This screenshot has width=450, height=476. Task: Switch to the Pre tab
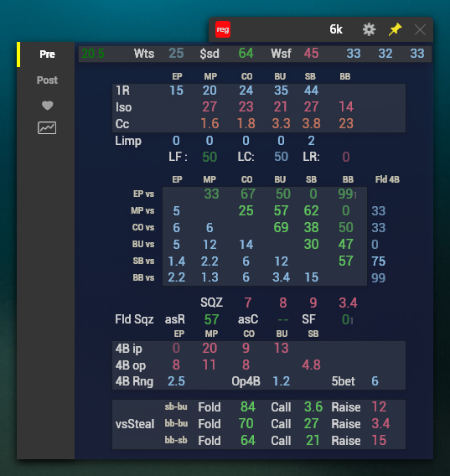(x=47, y=54)
